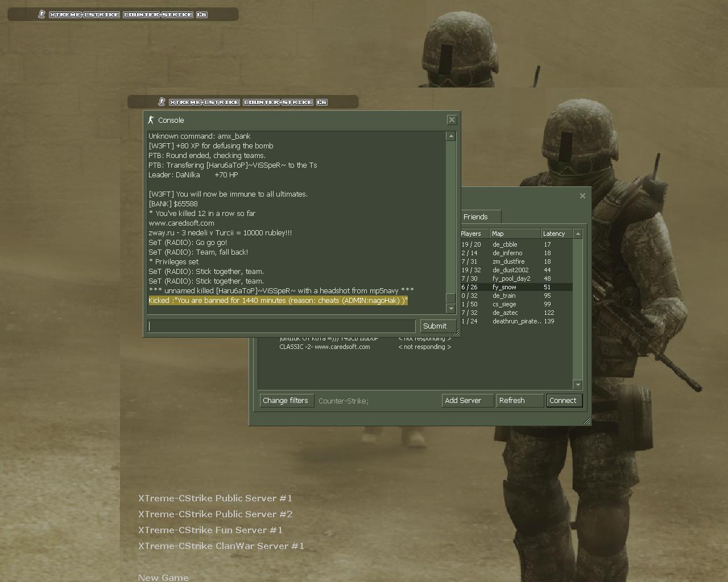Select the de_cbble server row
Screen dimensions: 728x582
point(516,244)
